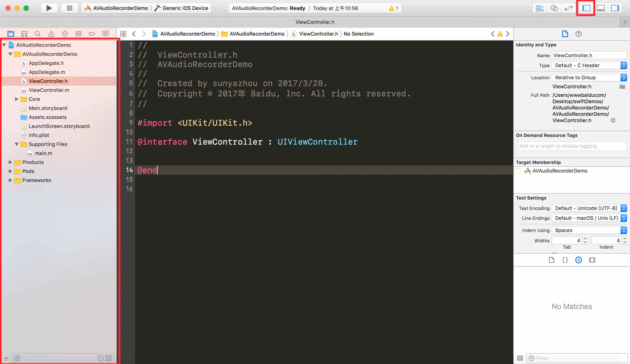Expand the Pods group

pyautogui.click(x=10, y=171)
